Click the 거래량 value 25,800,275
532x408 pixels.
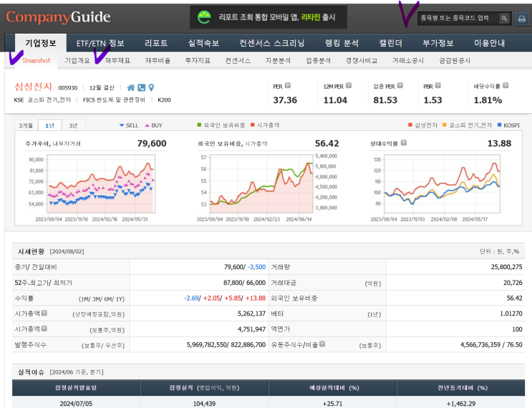pyautogui.click(x=506, y=267)
